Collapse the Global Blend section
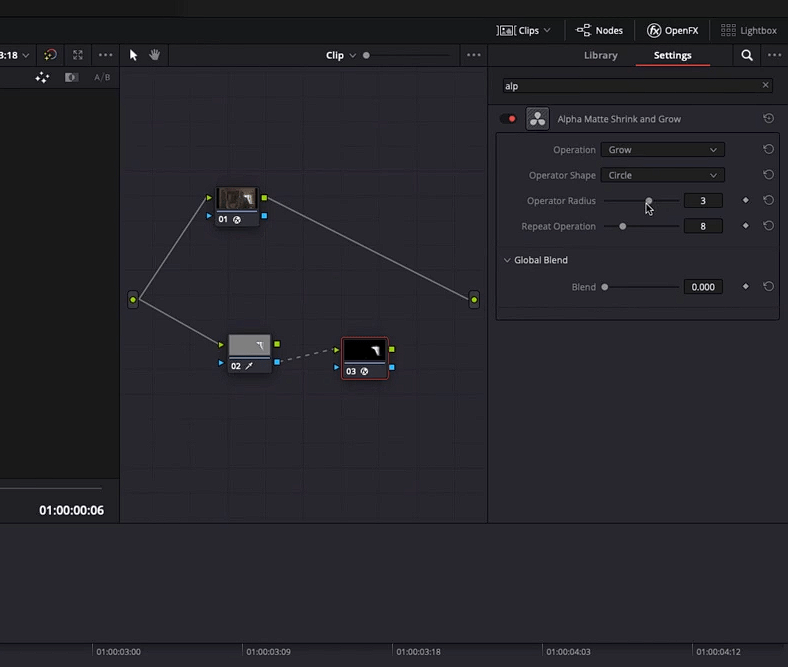 [507, 260]
